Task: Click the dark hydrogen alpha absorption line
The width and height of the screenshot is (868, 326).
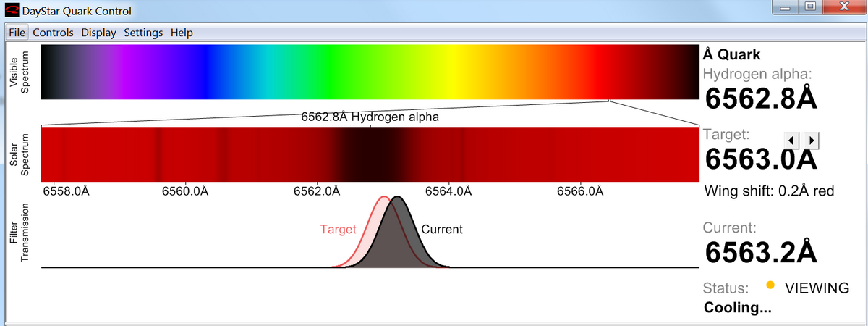Action: pyautogui.click(x=370, y=154)
